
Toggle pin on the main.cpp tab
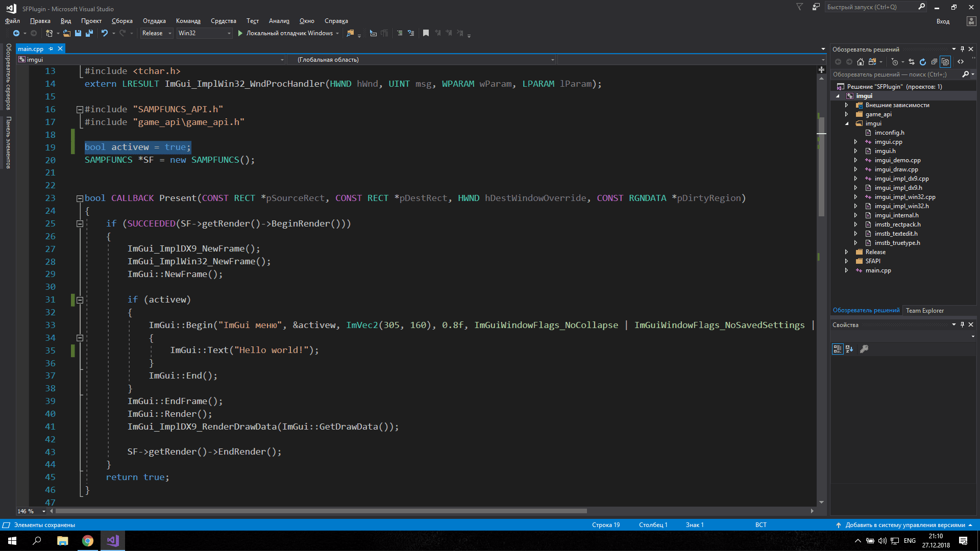click(x=51, y=49)
